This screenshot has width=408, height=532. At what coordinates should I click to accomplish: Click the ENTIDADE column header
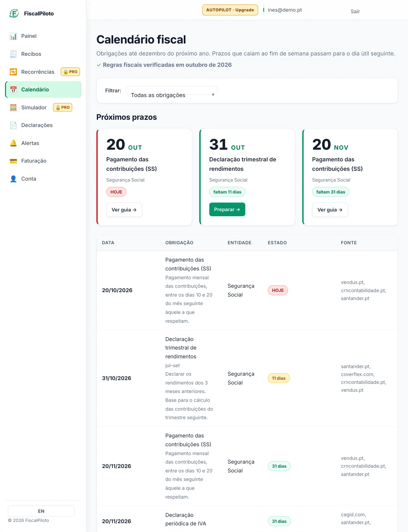239,243
